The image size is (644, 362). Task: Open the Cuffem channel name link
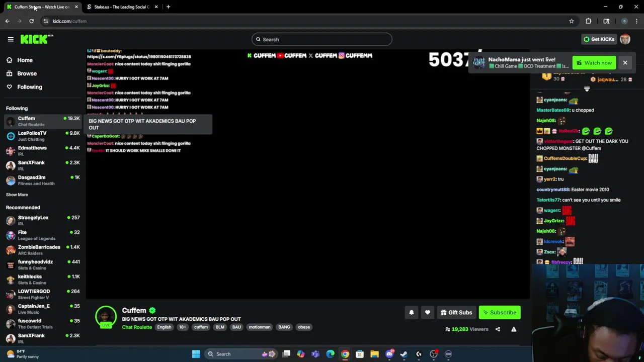(134, 311)
